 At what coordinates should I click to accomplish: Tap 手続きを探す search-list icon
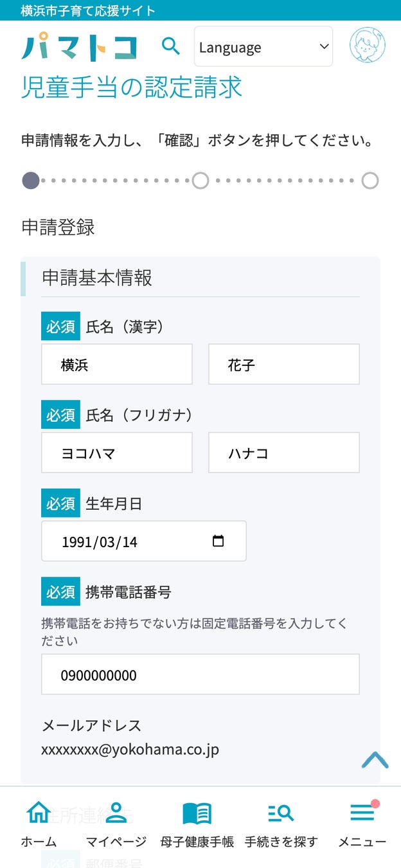281,813
